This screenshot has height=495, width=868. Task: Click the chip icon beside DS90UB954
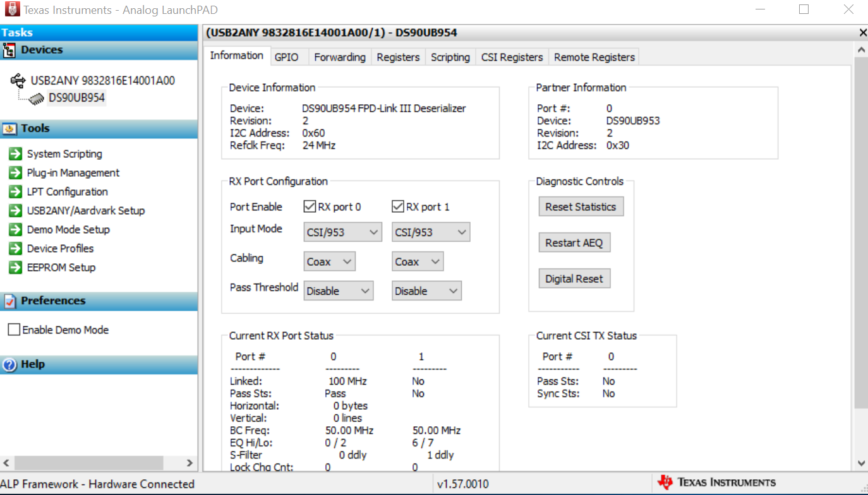38,98
